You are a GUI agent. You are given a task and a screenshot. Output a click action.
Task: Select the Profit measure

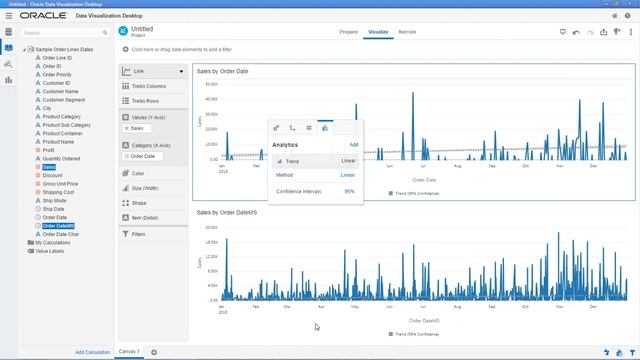click(48, 150)
